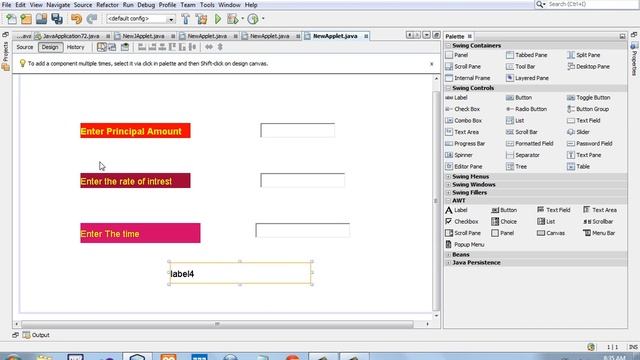Collapse the Swing Controls section
This screenshot has height=360, width=640.
click(448, 88)
